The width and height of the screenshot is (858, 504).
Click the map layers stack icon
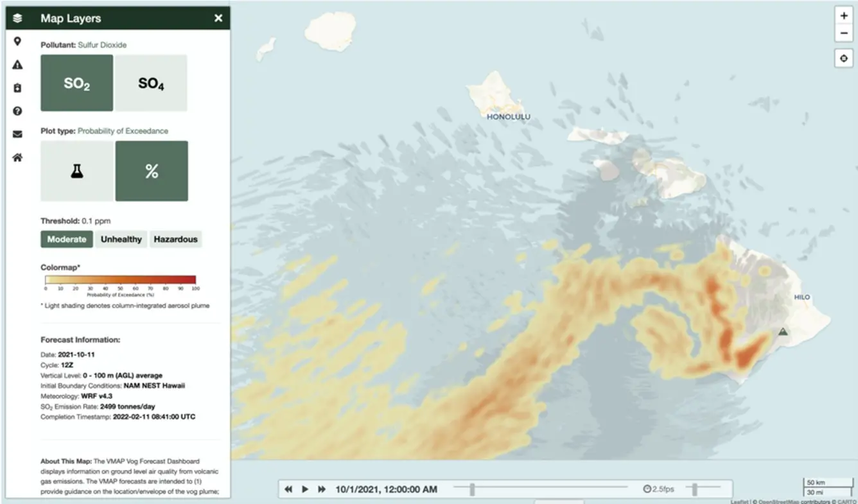click(17, 18)
